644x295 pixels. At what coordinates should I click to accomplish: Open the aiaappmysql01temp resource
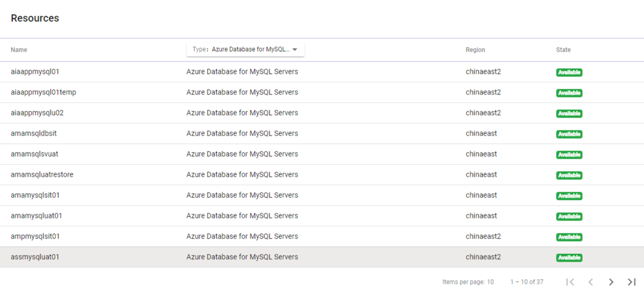pos(44,93)
